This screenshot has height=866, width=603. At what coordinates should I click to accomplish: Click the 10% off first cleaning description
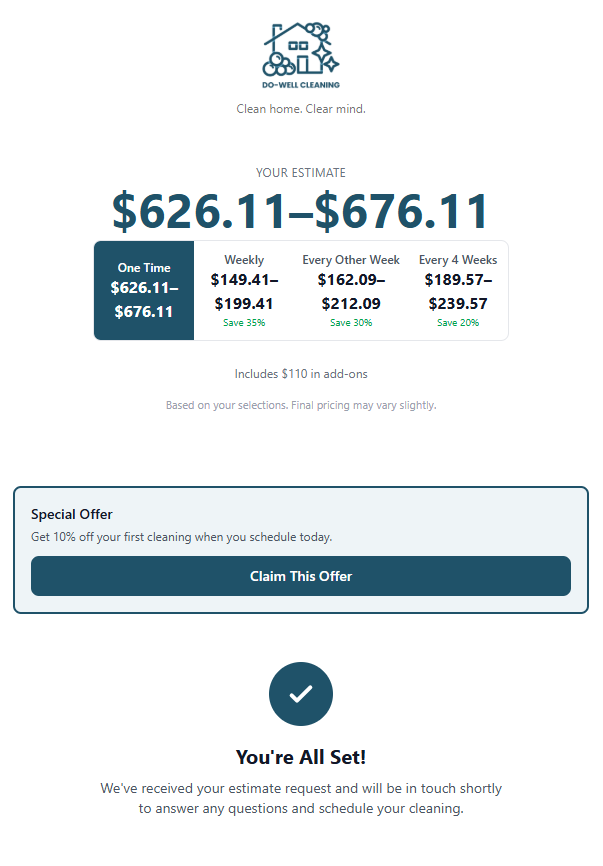point(181,537)
